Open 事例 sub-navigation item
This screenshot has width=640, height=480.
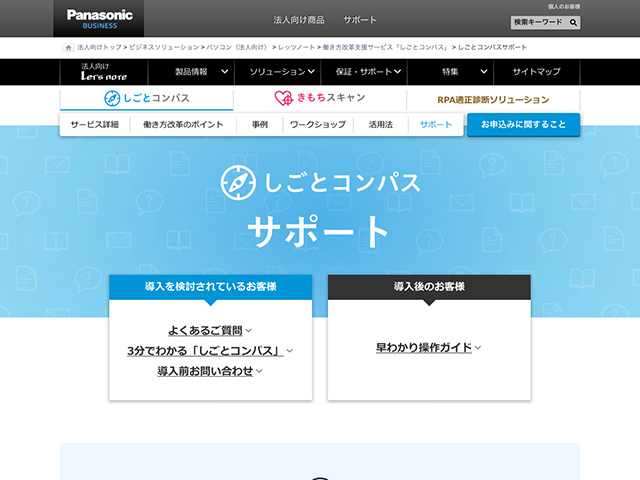click(260, 124)
